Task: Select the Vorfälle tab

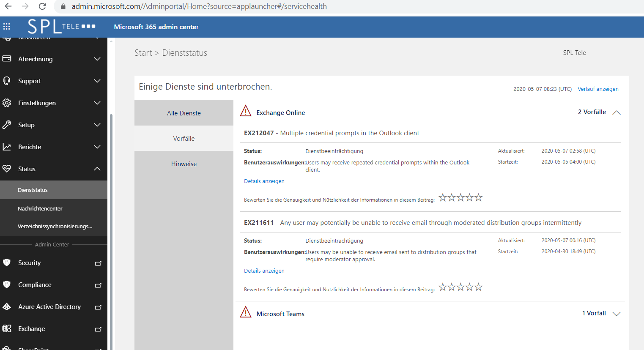Action: tap(184, 138)
